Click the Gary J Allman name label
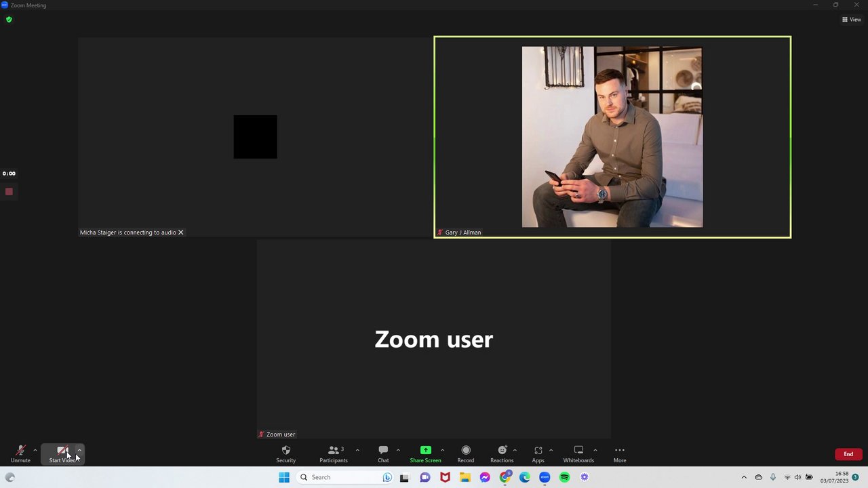Screen dimensions: 868x488 [463, 232]
